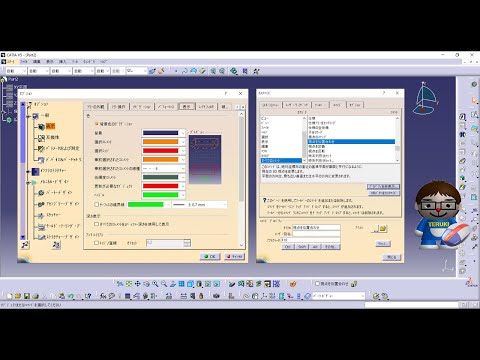
Task: Click the Create Multi-View icon
Action: tap(181, 284)
